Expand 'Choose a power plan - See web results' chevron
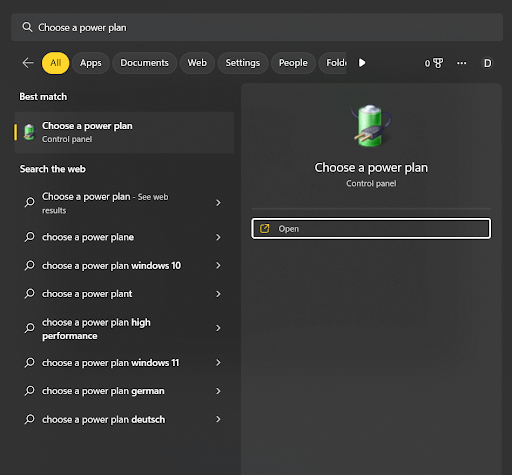Screen dimensions: 512x475 click(x=218, y=203)
